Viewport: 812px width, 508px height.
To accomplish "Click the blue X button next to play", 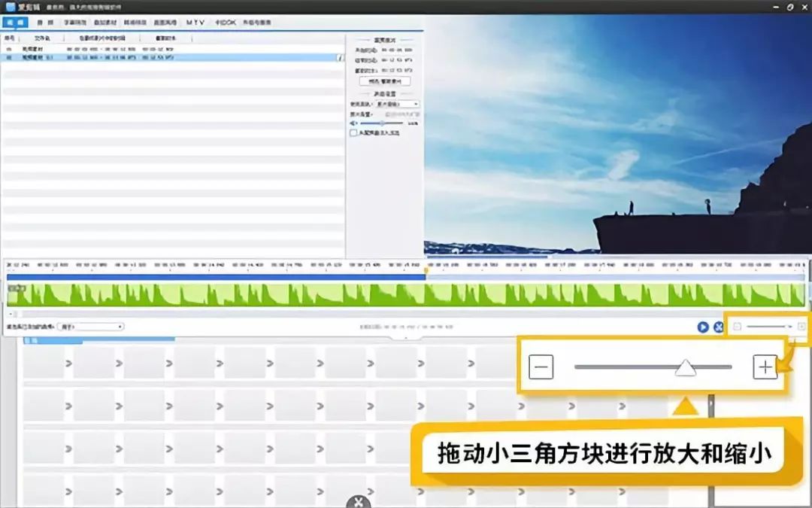I will coord(718,327).
